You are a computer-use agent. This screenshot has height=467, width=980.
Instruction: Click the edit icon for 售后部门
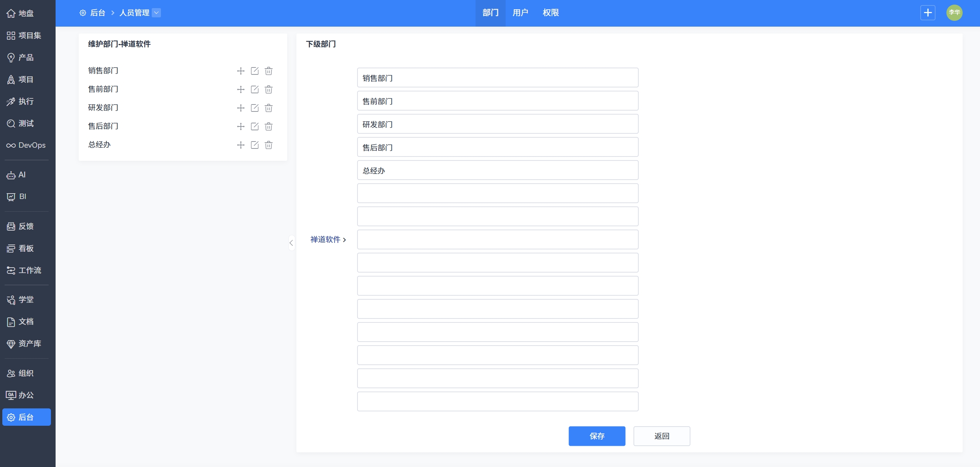(255, 126)
